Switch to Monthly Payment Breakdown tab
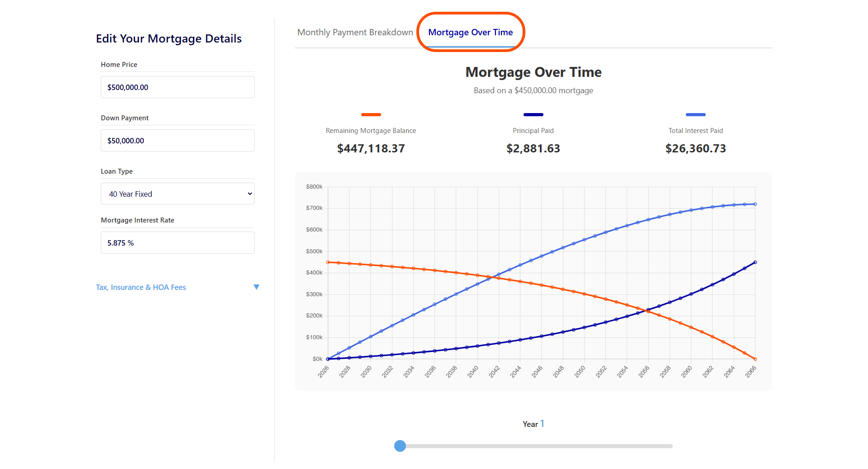Screen dimensions: 868x469 355,33
